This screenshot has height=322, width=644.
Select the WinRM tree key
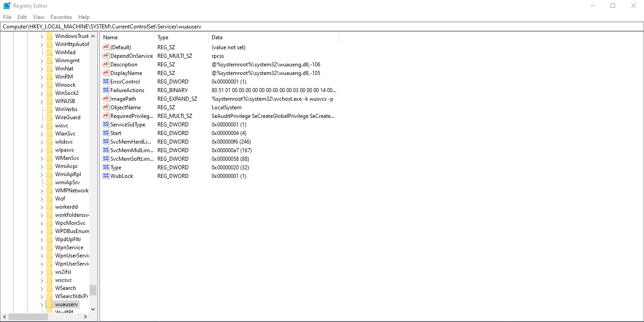pos(64,77)
